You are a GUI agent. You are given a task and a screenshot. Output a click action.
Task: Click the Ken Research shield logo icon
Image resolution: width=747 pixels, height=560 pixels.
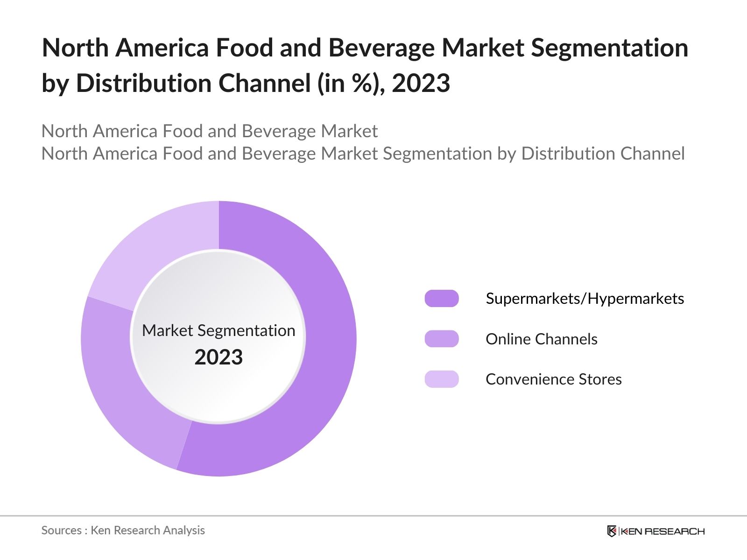tap(612, 531)
